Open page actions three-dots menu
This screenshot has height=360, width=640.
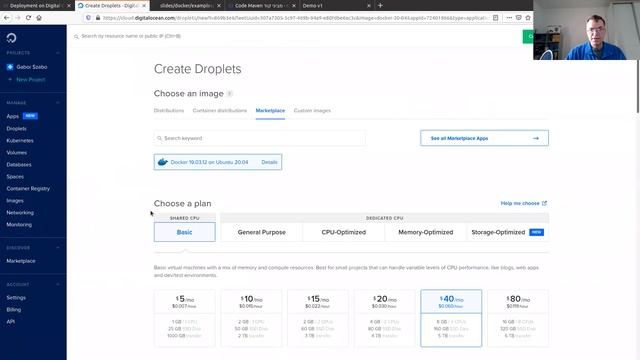pos(509,18)
